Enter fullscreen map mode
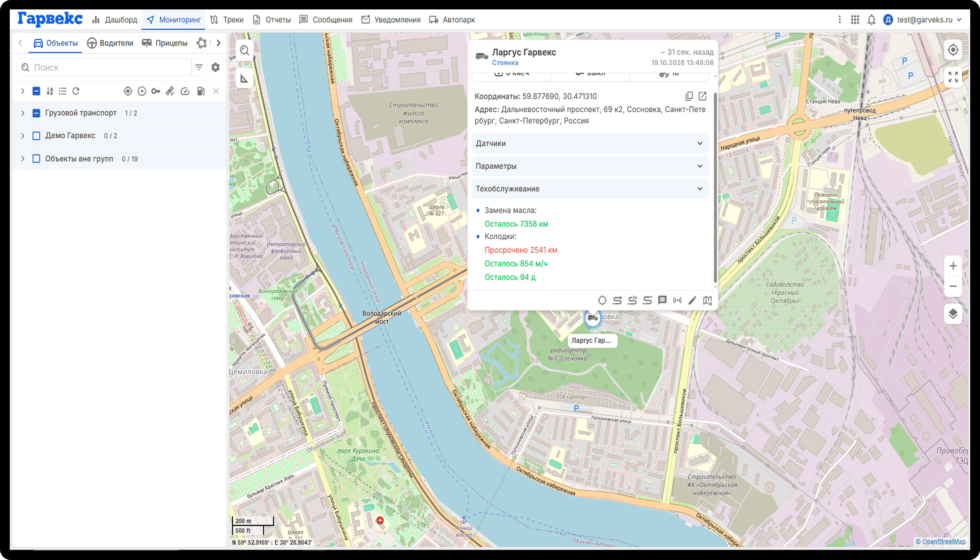The width and height of the screenshot is (980, 560). (953, 77)
